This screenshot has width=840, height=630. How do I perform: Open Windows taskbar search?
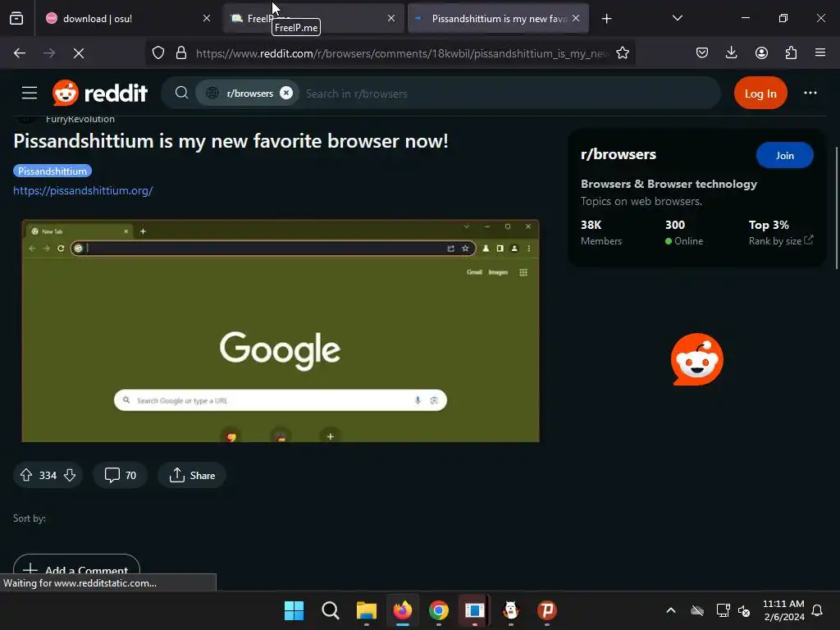[330, 610]
